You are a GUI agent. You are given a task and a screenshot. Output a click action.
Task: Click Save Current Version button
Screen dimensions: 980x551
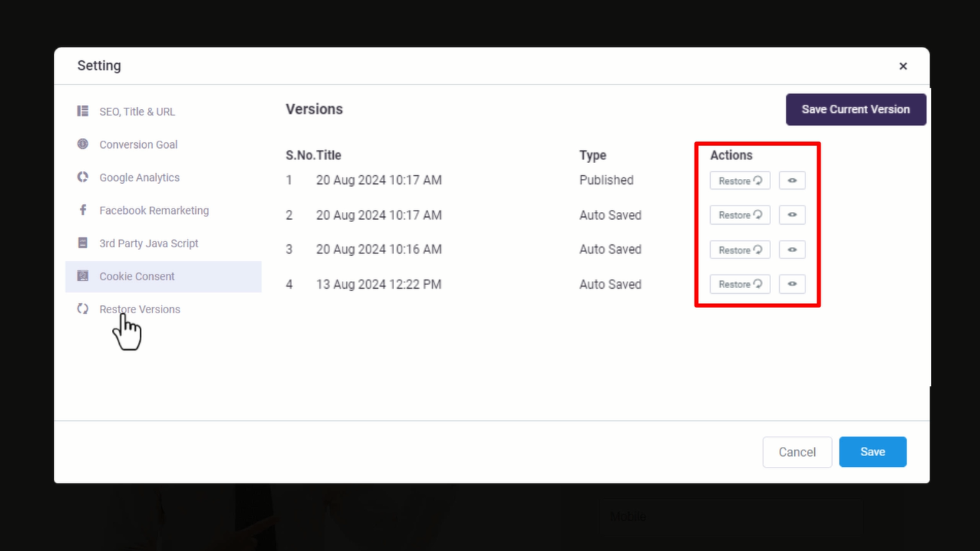tap(856, 109)
